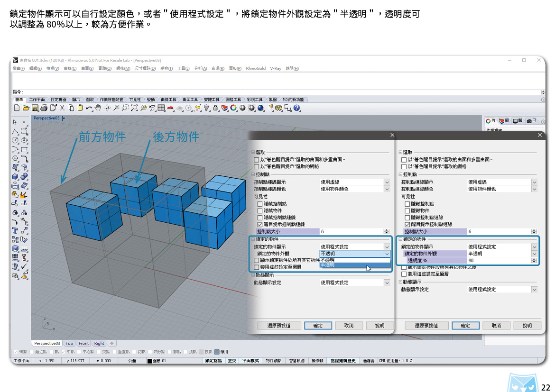Toggle 鎖定格點 in the status bar
Viewport: 555px width, 392px height.
tap(214, 361)
